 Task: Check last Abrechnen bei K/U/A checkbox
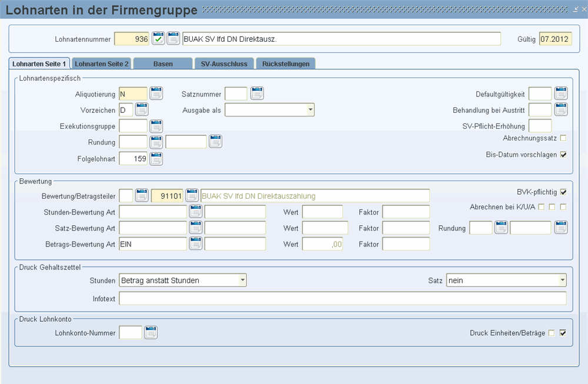coord(563,207)
